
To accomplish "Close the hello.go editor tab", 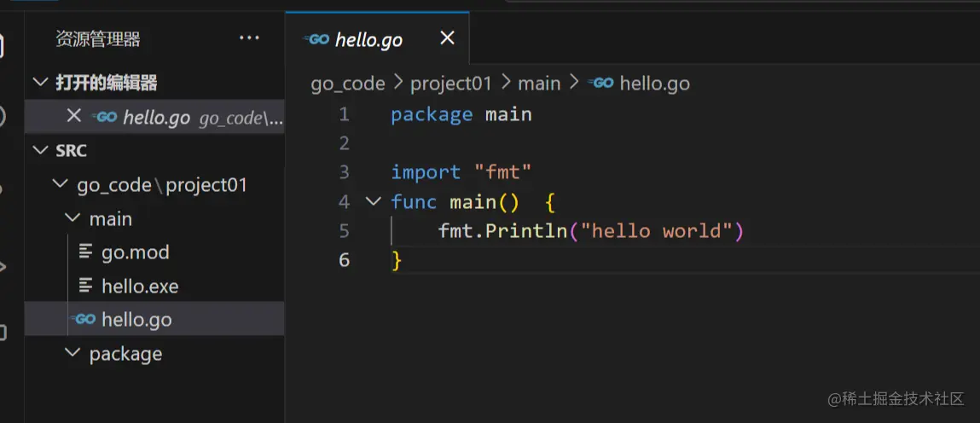I will (x=447, y=38).
